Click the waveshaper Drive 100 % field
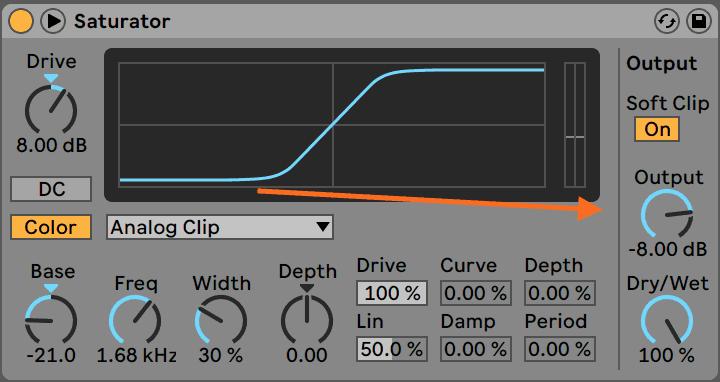The image size is (720, 382). (x=392, y=293)
